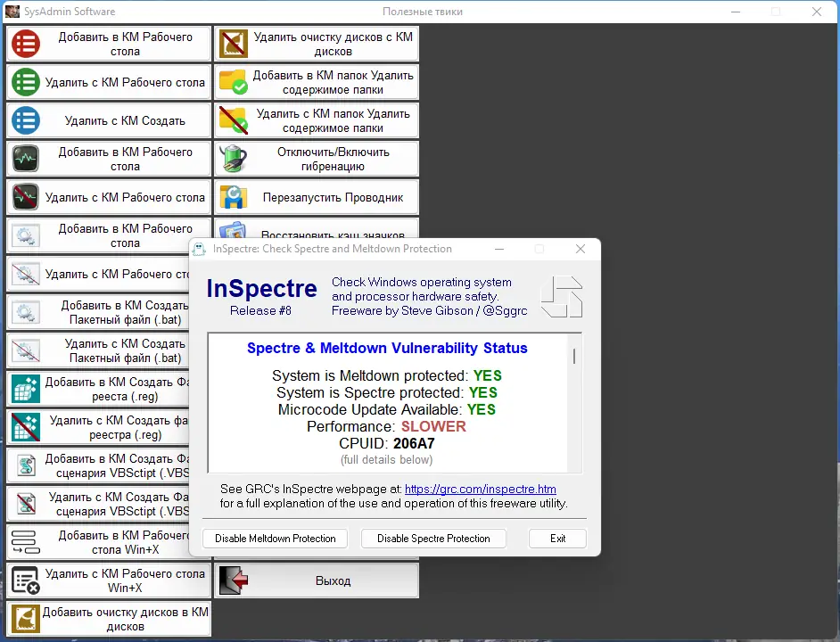Click Exit button in InSpectre
The height and width of the screenshot is (642, 840).
click(x=557, y=539)
